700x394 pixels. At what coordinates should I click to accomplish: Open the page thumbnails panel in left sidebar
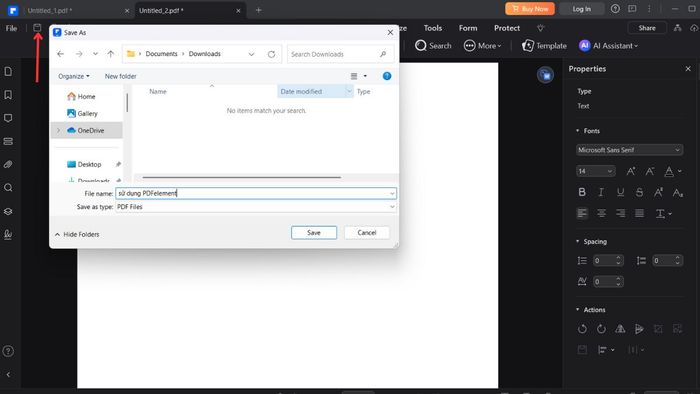8,71
